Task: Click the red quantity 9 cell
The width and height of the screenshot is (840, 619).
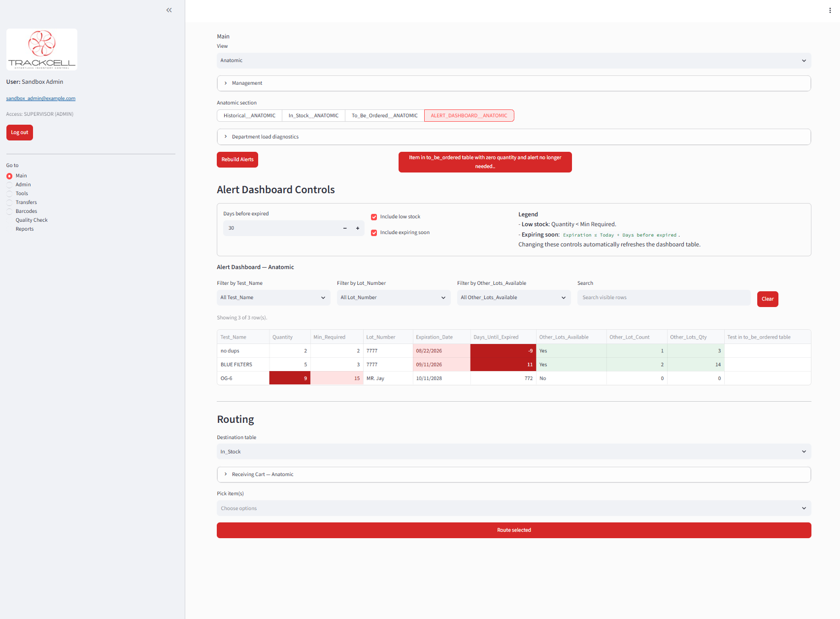Action: point(290,378)
